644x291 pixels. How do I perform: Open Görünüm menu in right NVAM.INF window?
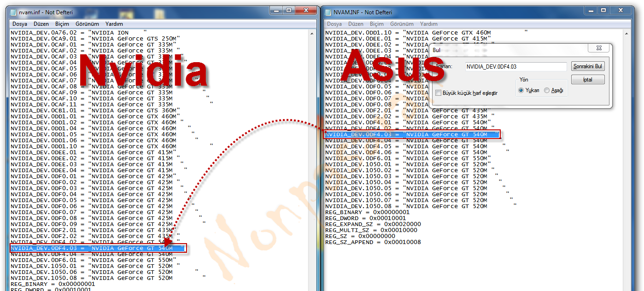(x=402, y=24)
